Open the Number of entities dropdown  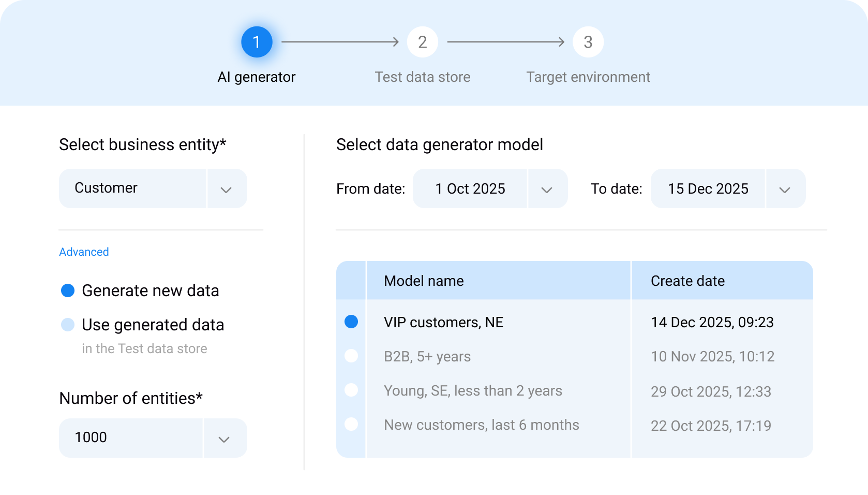click(x=225, y=438)
